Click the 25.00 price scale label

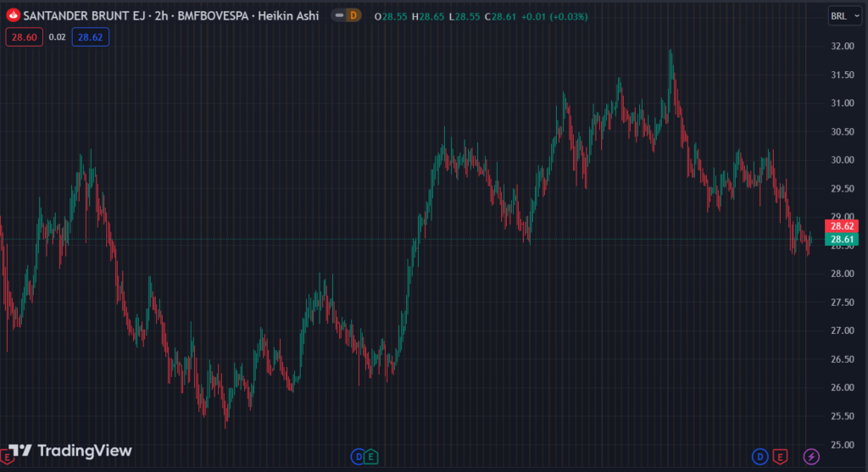(x=842, y=444)
